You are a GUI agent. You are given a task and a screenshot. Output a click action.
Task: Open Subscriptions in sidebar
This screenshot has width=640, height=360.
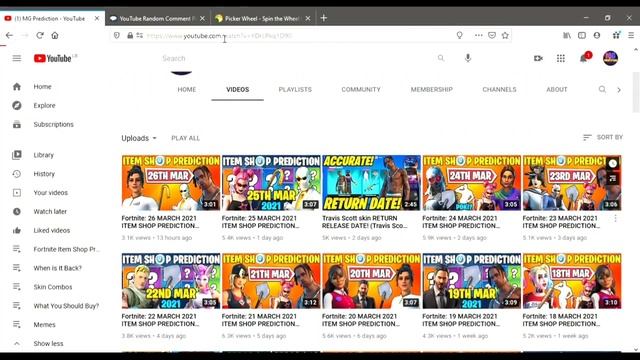[53, 124]
